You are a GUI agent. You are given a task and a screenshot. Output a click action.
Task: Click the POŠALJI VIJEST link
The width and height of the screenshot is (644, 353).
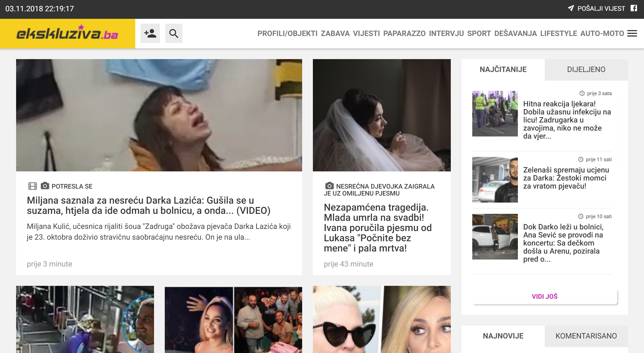pyautogui.click(x=601, y=9)
